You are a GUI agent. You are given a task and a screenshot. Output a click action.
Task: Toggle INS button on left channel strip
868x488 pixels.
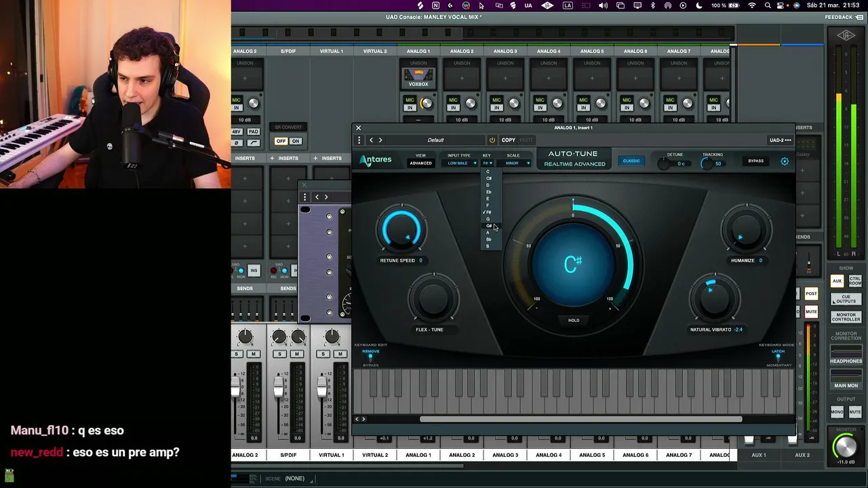coord(254,270)
